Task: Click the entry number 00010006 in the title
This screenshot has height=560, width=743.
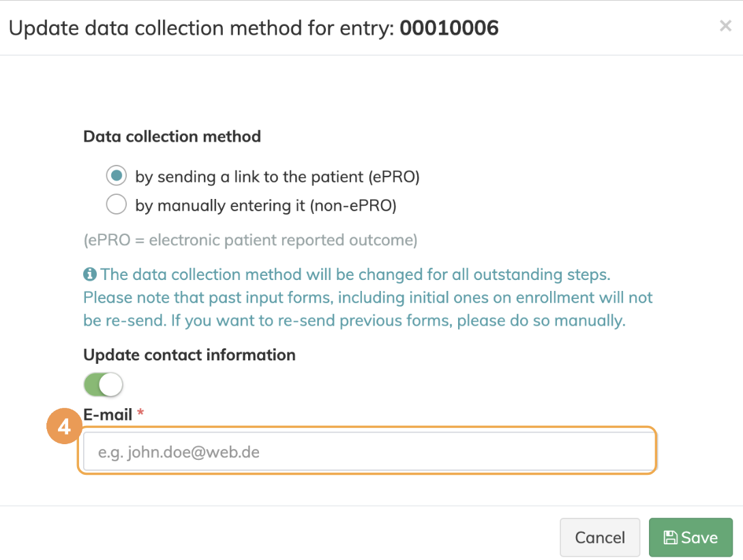Action: click(449, 28)
